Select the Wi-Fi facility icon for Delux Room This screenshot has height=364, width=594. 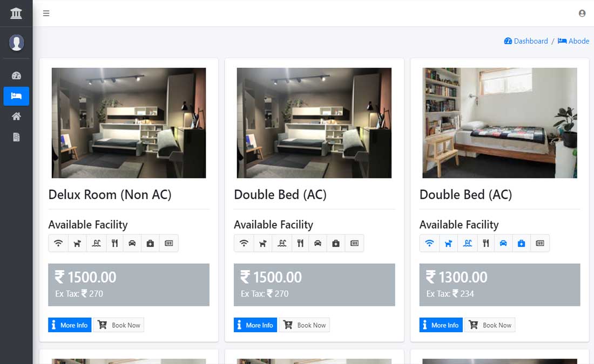[x=58, y=243]
